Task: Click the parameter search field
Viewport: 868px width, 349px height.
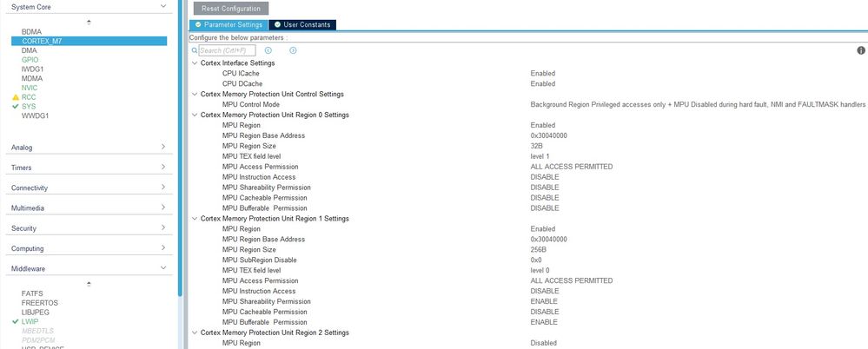Action: tap(227, 50)
